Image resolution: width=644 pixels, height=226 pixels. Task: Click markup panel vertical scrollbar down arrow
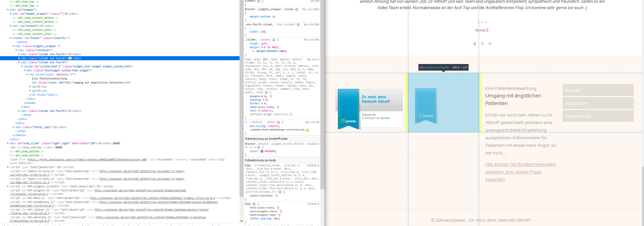[242, 221]
